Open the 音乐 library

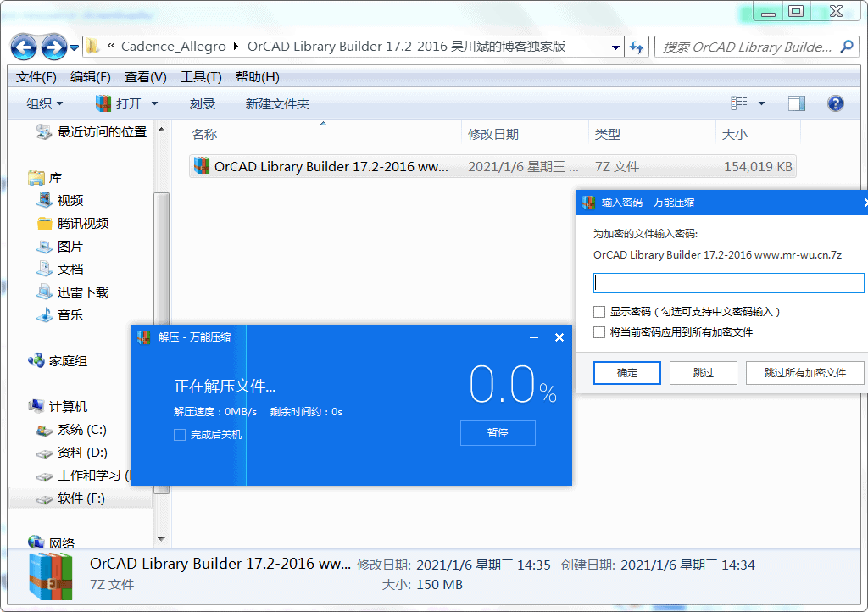point(60,315)
